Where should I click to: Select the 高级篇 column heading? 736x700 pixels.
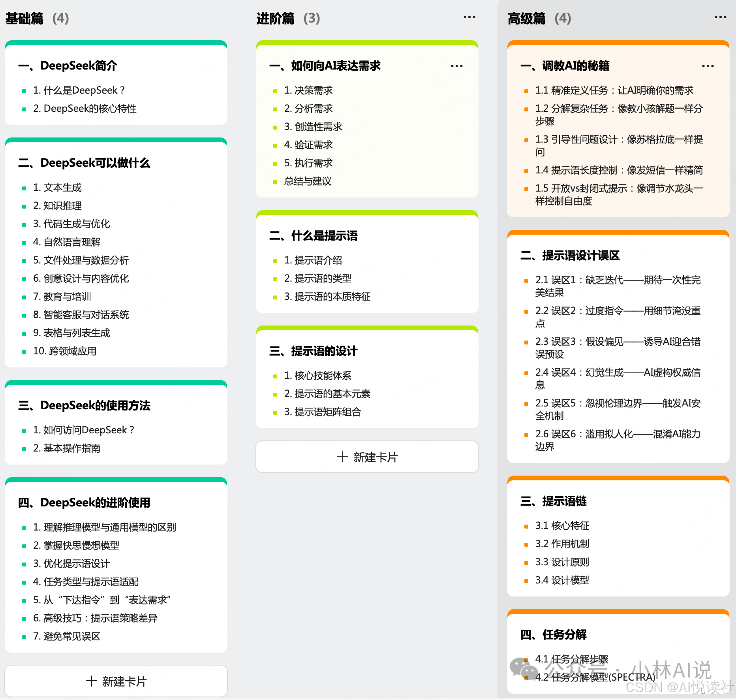pyautogui.click(x=527, y=19)
